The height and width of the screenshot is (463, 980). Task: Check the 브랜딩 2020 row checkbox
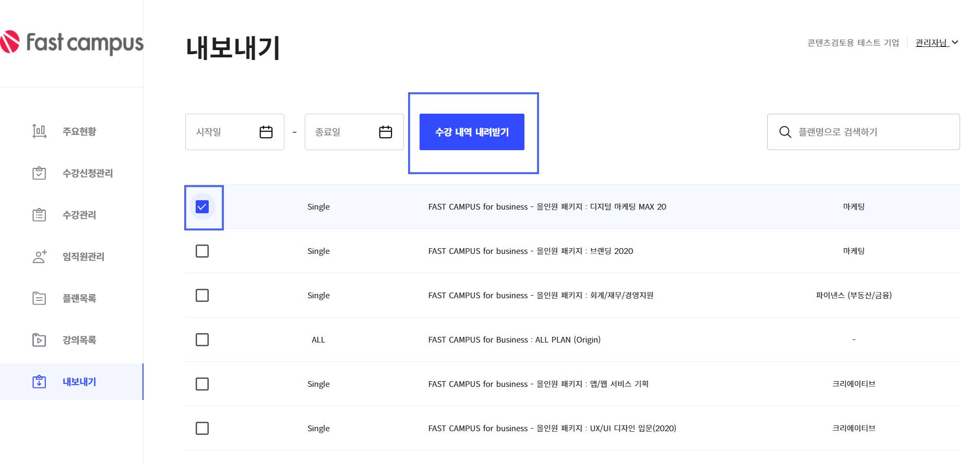(202, 251)
